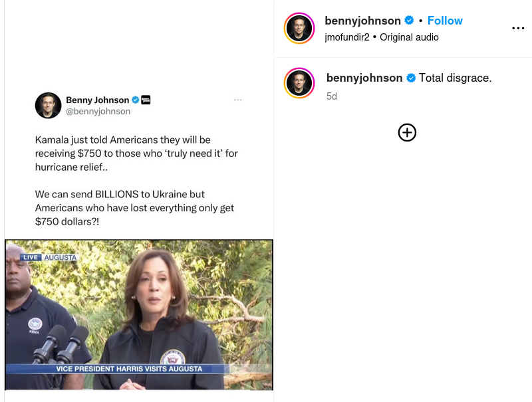The image size is (532, 402).
Task: Click the Benny Johnson display name in the tweet
Action: point(97,100)
